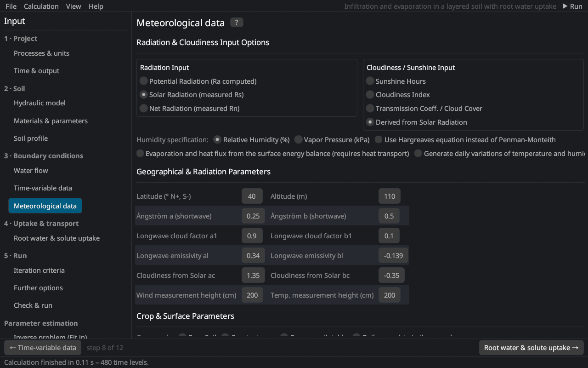Select Solar Radiation (measured Rs) option
Image resolution: width=588 pixels, height=368 pixels.
coord(192,95)
